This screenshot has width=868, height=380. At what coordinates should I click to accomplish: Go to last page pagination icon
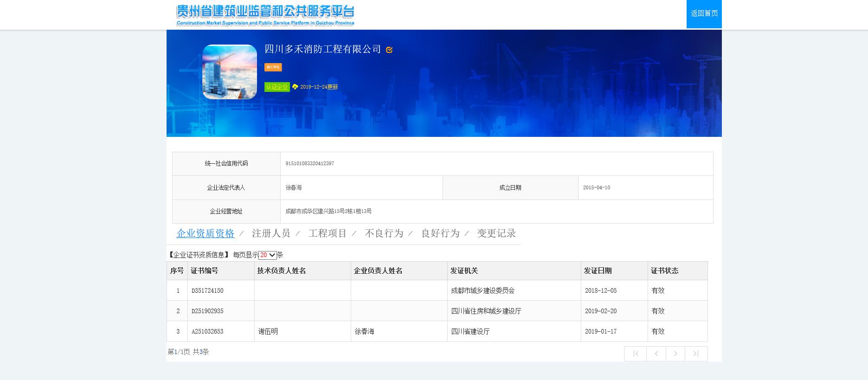696,354
